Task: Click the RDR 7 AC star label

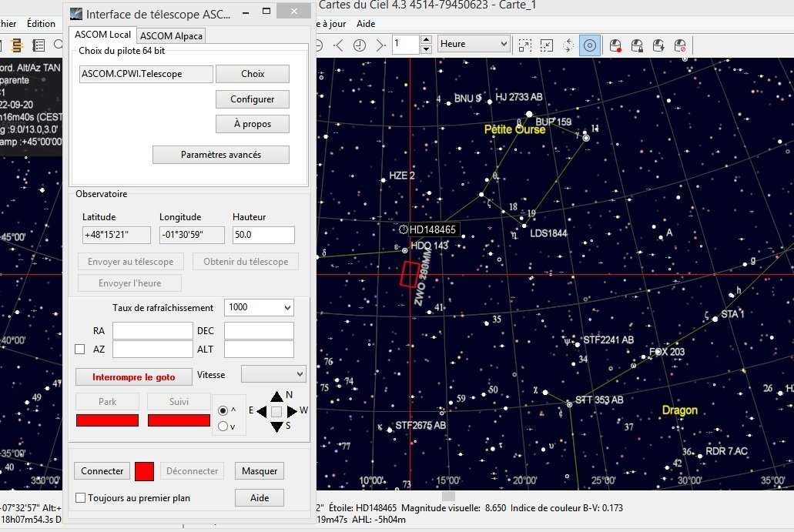Action: pyautogui.click(x=726, y=451)
